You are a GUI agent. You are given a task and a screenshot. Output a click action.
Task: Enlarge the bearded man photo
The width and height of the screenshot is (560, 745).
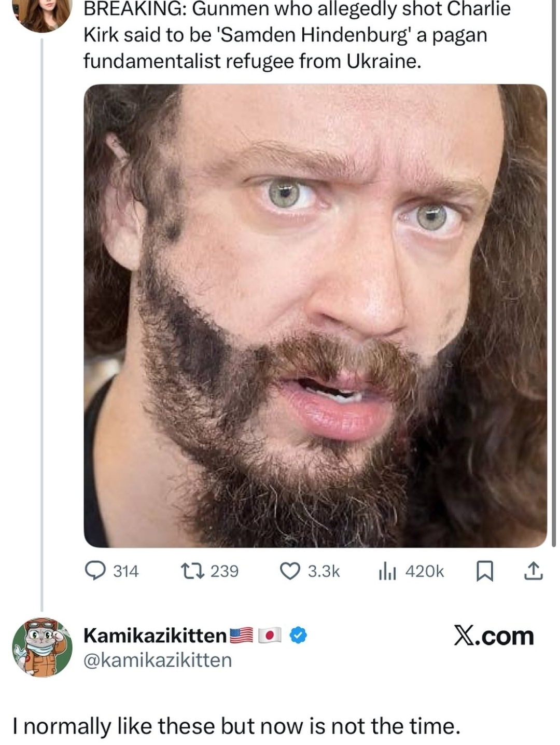coord(315,315)
